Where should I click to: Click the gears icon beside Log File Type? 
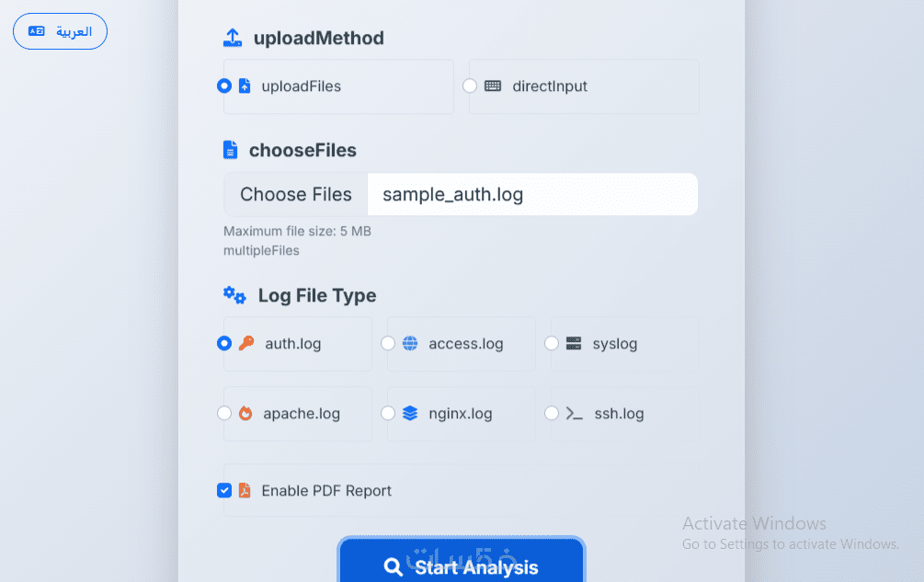[234, 295]
